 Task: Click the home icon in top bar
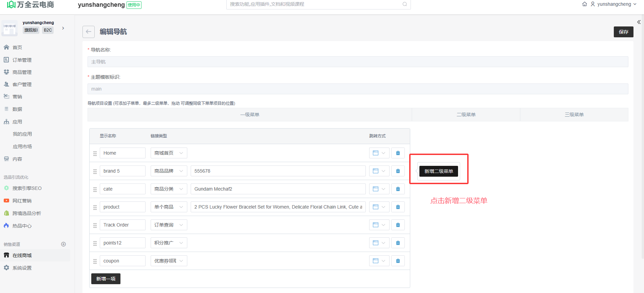click(x=584, y=4)
